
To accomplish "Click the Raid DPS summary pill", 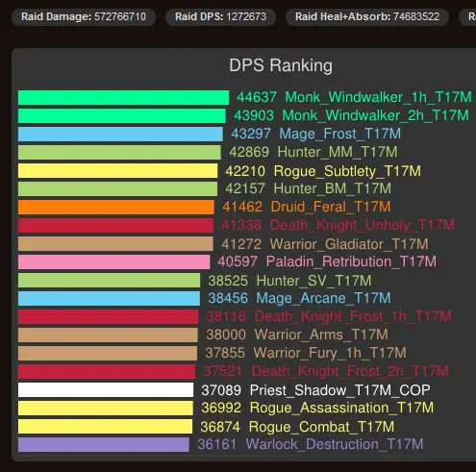I will (220, 16).
